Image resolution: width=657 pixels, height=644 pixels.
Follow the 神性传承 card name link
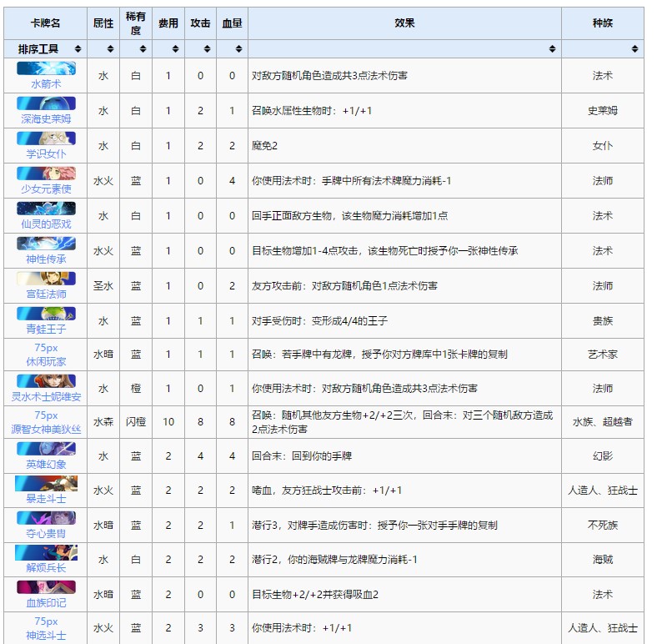[46, 259]
